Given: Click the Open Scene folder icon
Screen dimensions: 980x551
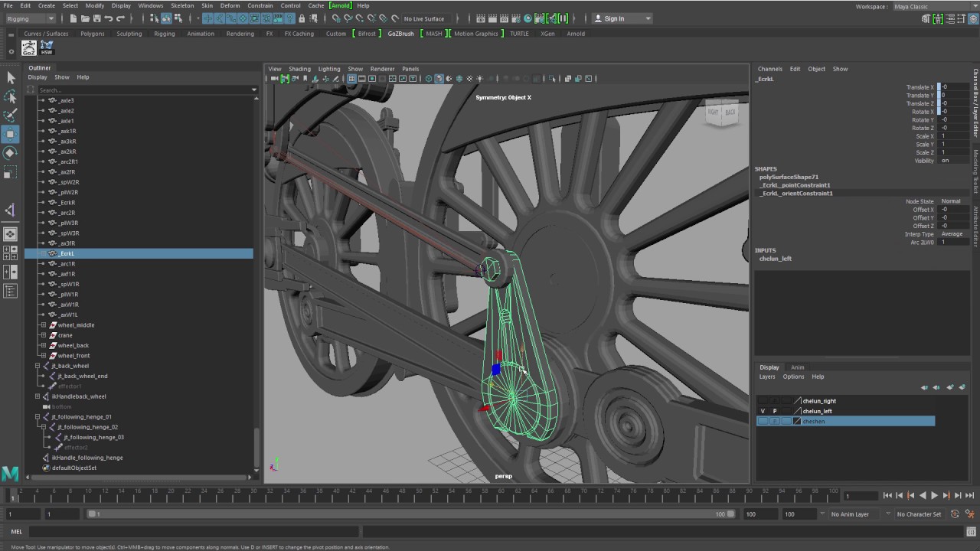Looking at the screenshot, I should coord(85,18).
